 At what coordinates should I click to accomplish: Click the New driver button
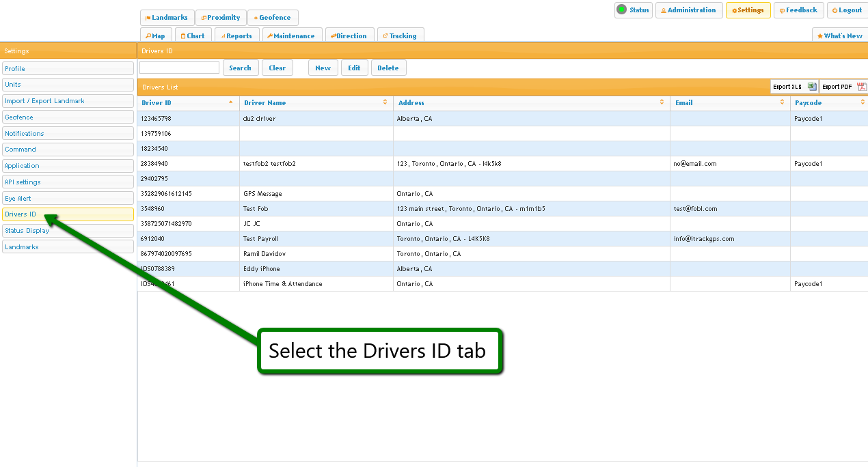[x=323, y=68]
